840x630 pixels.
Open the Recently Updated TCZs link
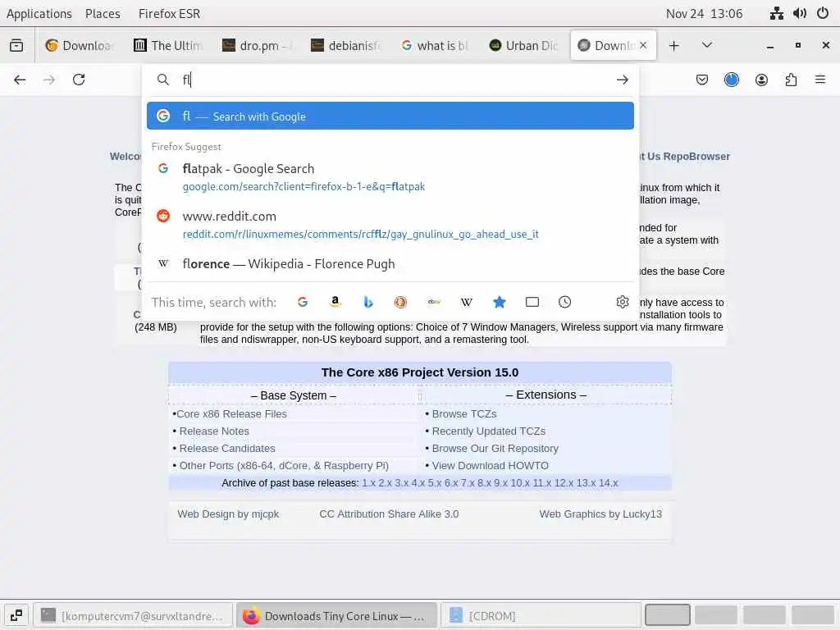click(x=489, y=431)
